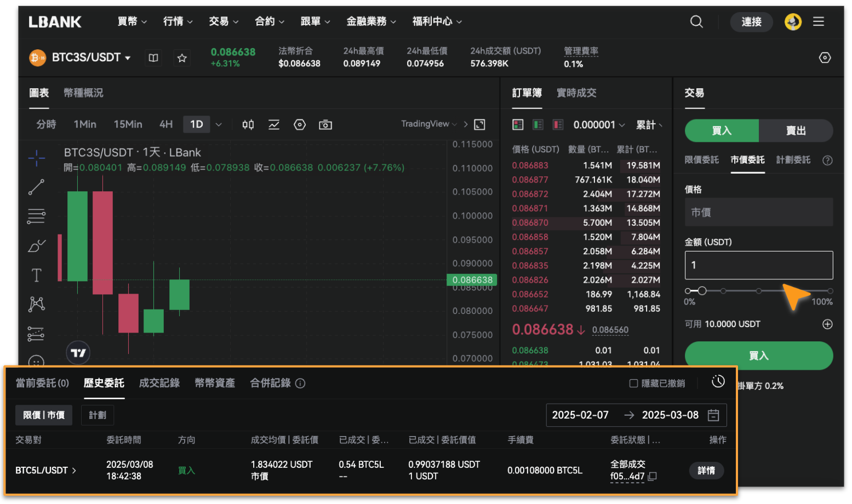Select the 限價 | 市價 order filter
This screenshot has width=852, height=504.
tap(44, 415)
